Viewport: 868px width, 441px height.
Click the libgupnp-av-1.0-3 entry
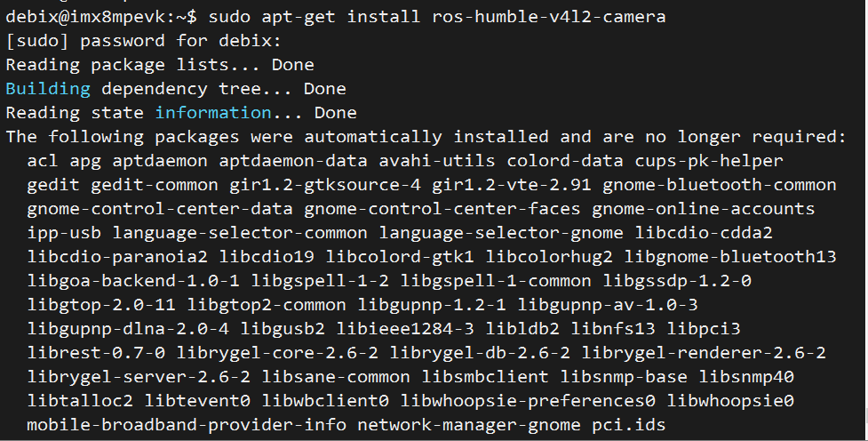coord(608,305)
